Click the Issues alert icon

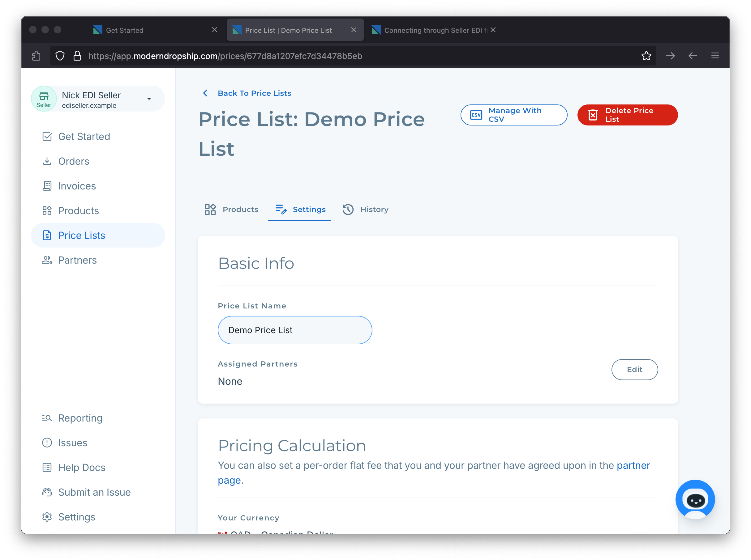[47, 443]
